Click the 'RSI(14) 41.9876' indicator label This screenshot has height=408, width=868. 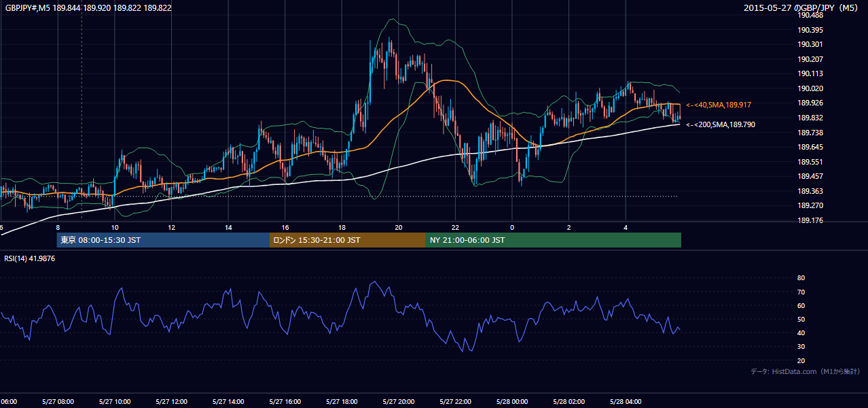[30, 258]
